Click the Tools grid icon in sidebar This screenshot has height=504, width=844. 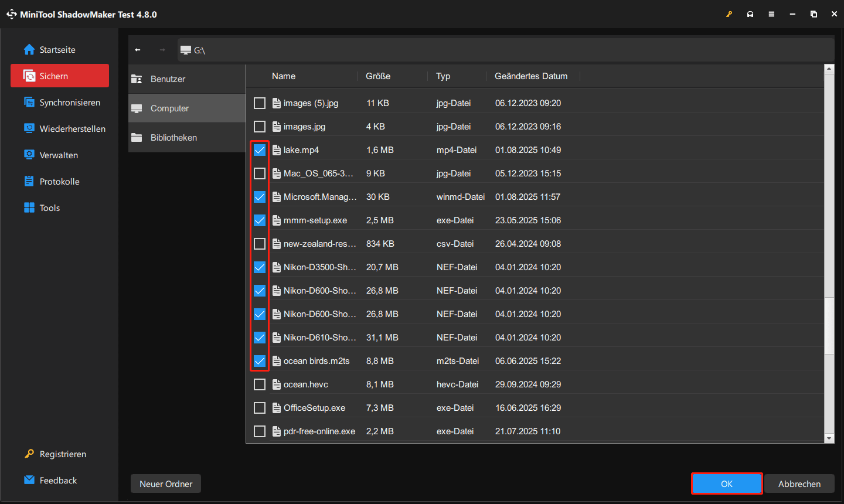[29, 207]
